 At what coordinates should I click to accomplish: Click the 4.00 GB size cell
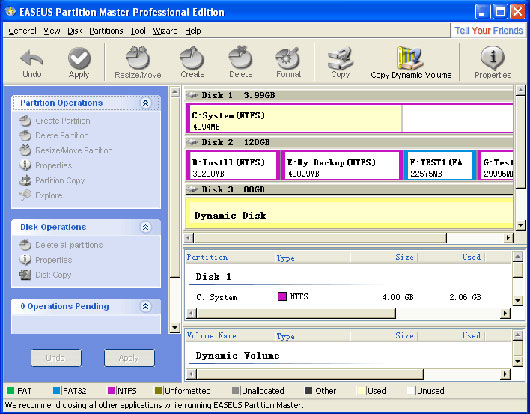398,297
